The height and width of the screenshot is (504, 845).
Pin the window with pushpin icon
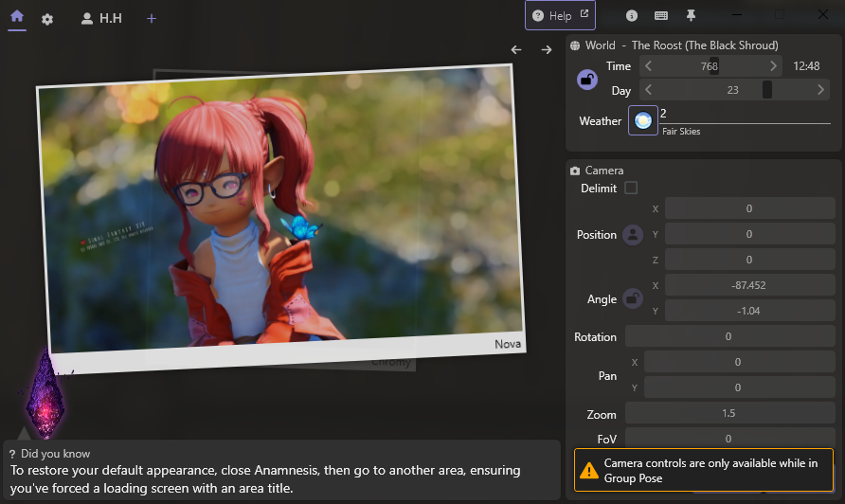(691, 16)
